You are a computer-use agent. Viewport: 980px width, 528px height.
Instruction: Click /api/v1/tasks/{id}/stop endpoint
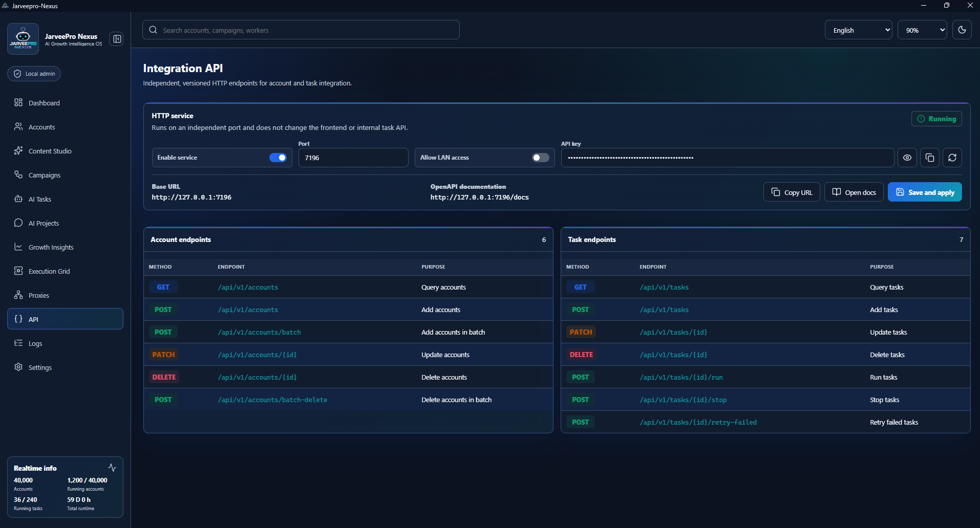pyautogui.click(x=683, y=400)
